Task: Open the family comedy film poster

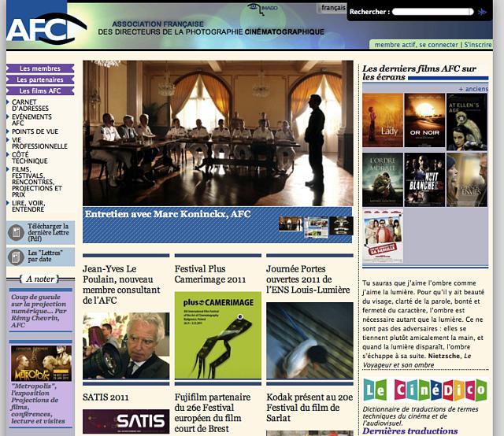Action: (x=383, y=236)
